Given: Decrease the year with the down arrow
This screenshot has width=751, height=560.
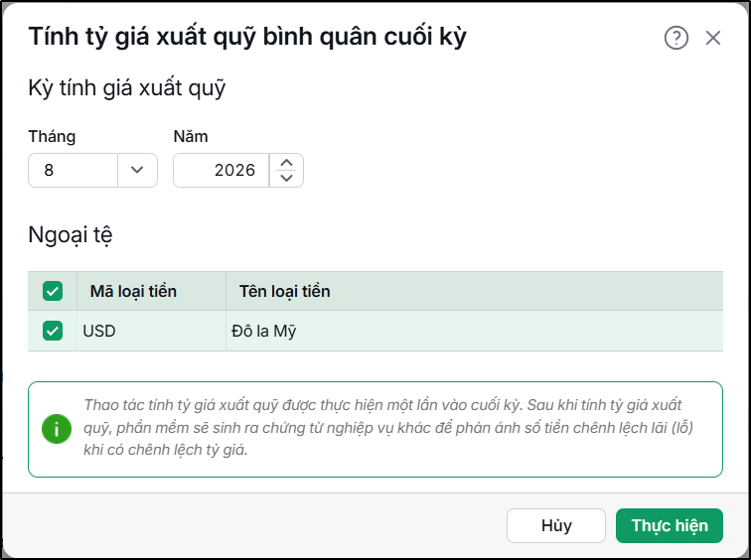Looking at the screenshot, I should (286, 178).
